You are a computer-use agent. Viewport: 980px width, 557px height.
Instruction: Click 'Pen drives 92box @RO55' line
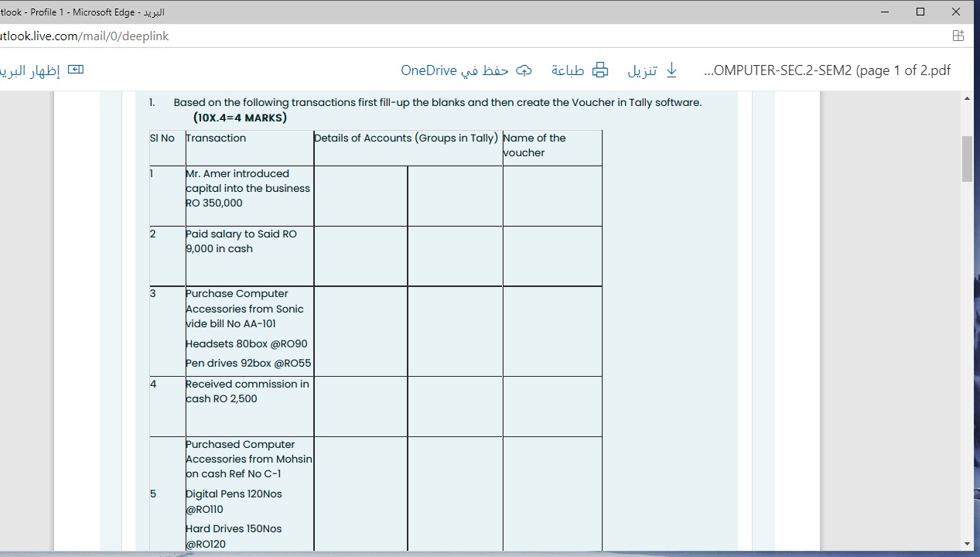pos(248,363)
